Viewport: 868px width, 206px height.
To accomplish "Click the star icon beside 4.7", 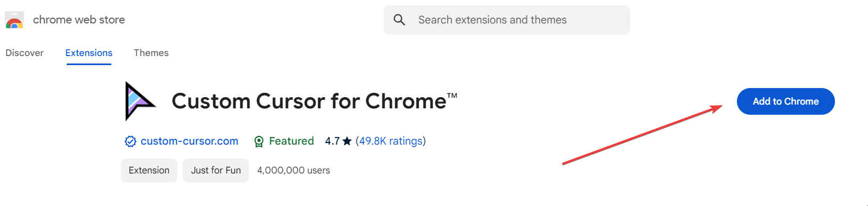I will (347, 141).
